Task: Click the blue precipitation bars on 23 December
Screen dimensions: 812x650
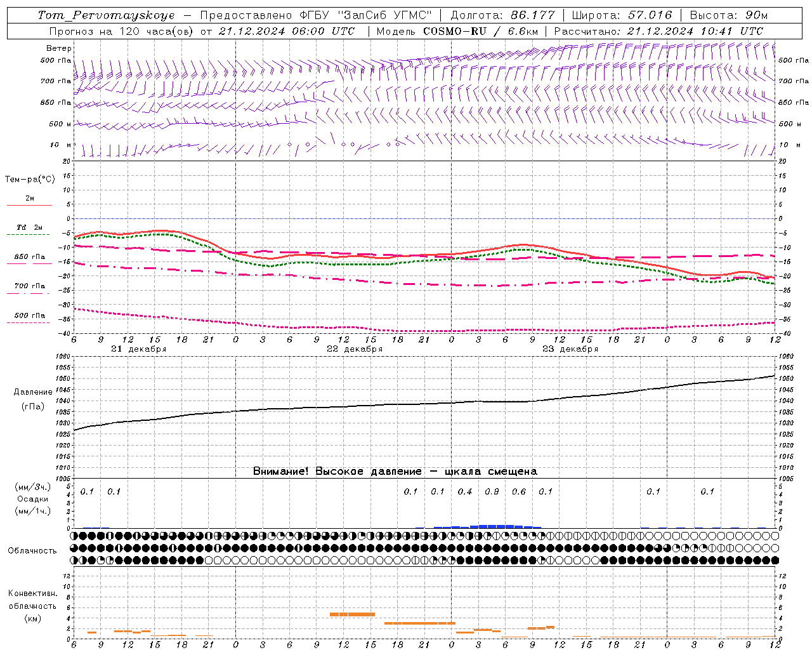Action: 487,526
